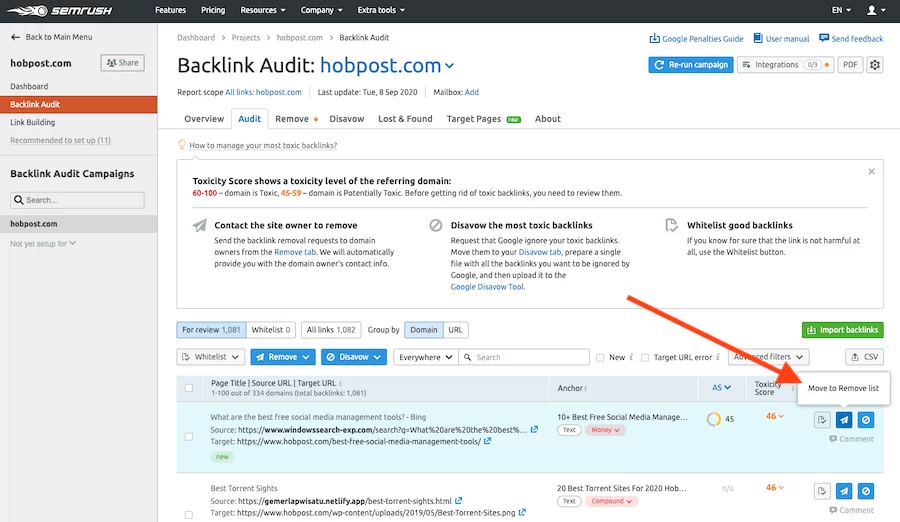900x522 pixels.
Task: Move Best Torrent Sights backlink to Remove list
Action: 844,491
